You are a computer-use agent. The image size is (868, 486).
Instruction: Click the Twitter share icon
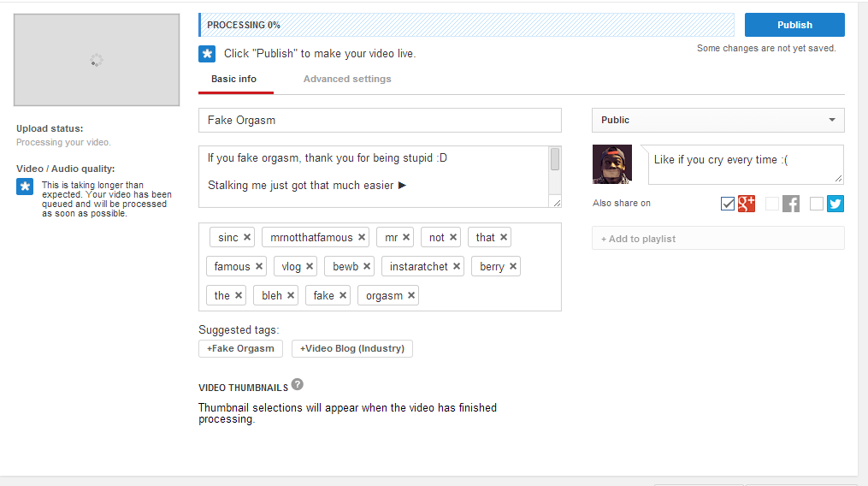[x=836, y=204]
